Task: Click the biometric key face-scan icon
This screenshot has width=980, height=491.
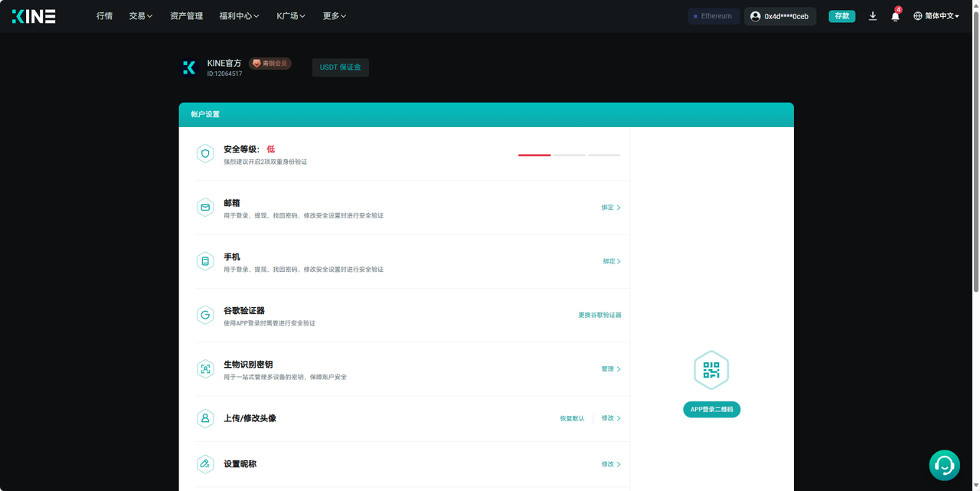Action: tap(204, 369)
